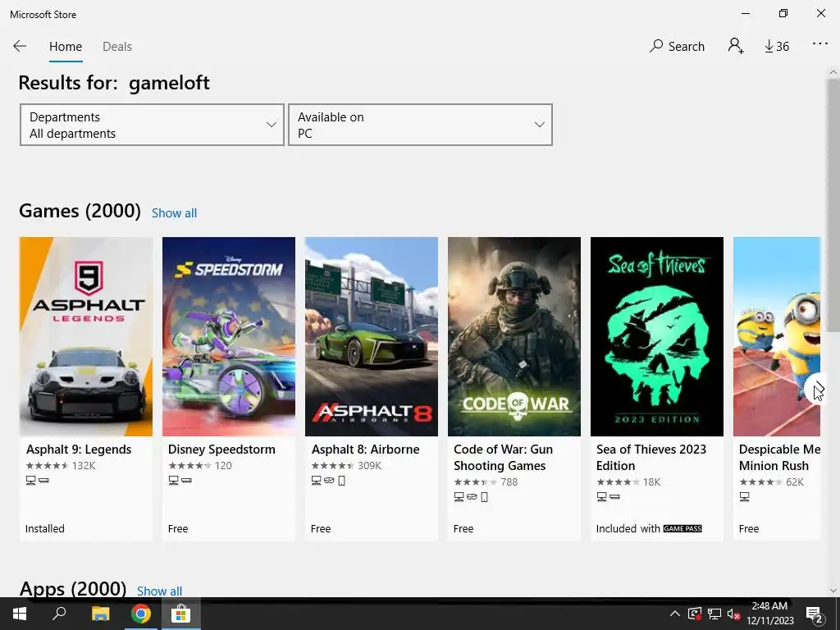840x630 pixels.
Task: Expand the Available on PC dropdown
Action: pyautogui.click(x=421, y=125)
